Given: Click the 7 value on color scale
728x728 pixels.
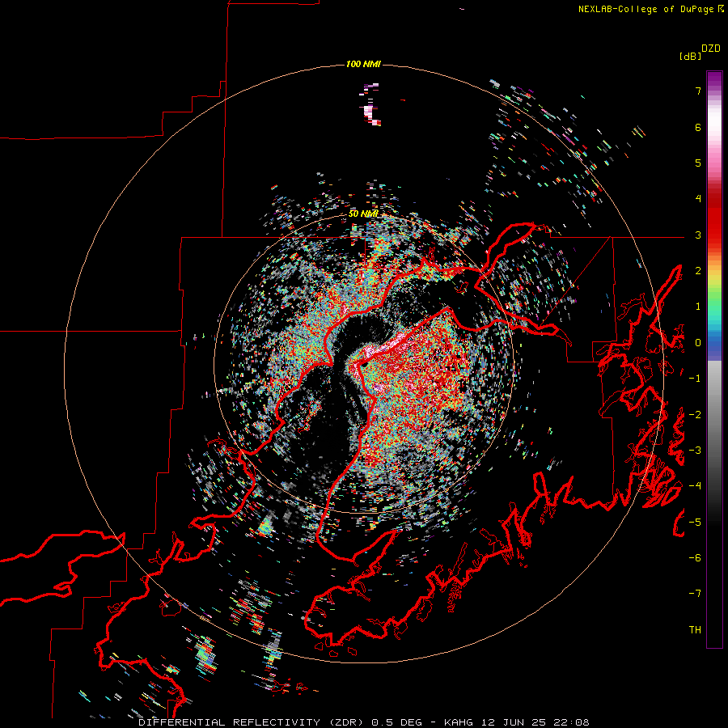Looking at the screenshot, I should [x=698, y=91].
